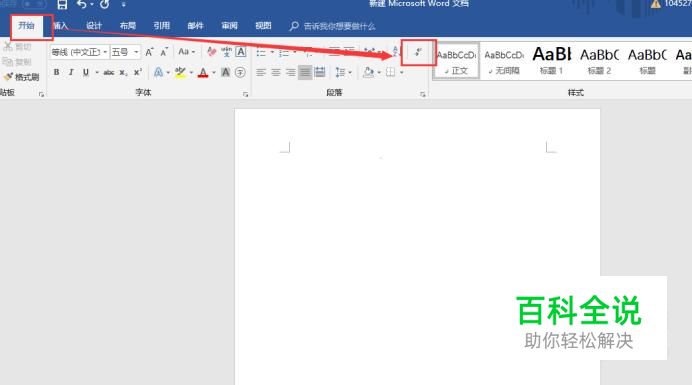Apply the 标题 2 heading style
This screenshot has width=692, height=385.
(599, 61)
